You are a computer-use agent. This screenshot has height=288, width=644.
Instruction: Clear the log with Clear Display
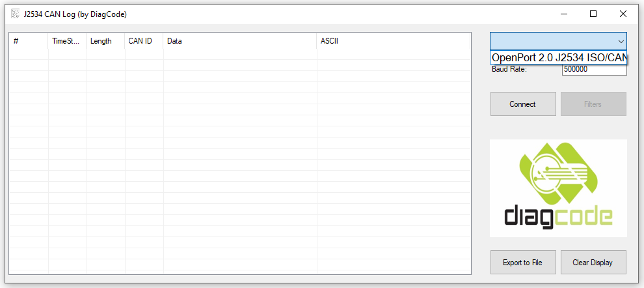tap(593, 263)
